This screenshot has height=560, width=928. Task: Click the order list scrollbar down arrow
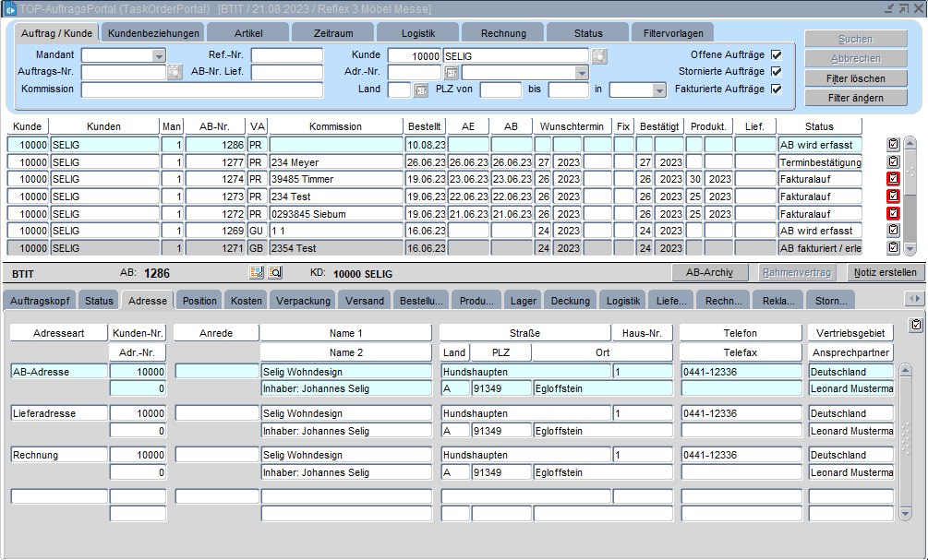click(x=910, y=249)
